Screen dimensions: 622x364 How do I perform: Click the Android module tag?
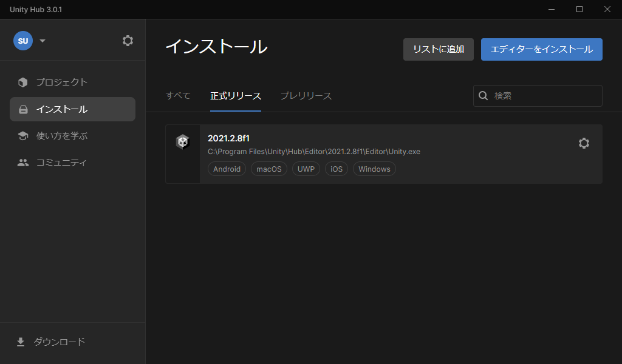point(227,169)
